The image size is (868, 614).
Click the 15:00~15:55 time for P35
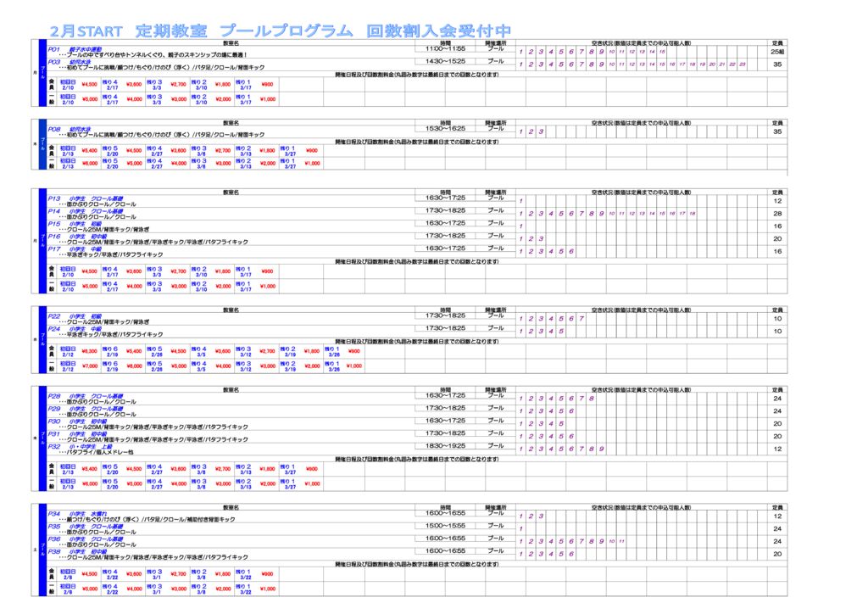445,526
